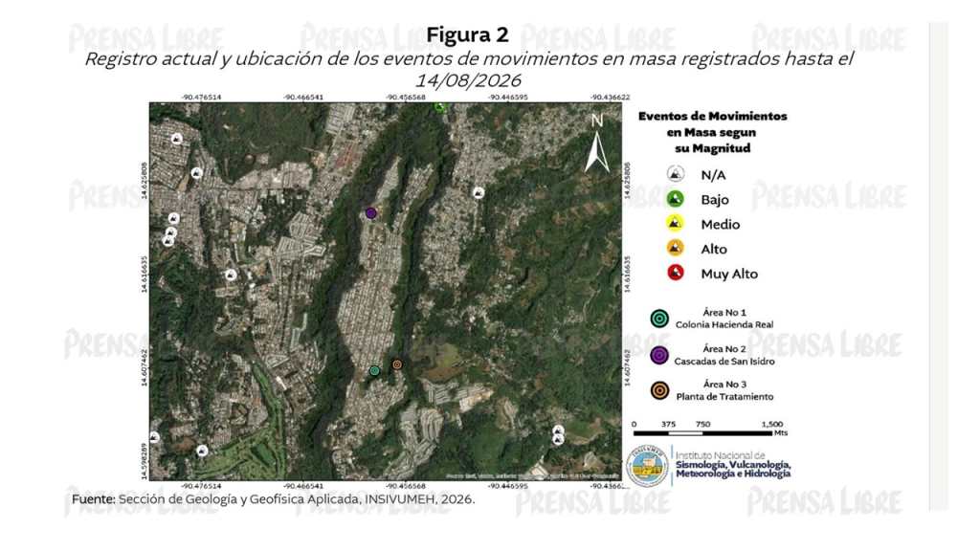Click the date 14/08/2026 in the subtitle
This screenshot has width=980, height=551.
point(468,80)
